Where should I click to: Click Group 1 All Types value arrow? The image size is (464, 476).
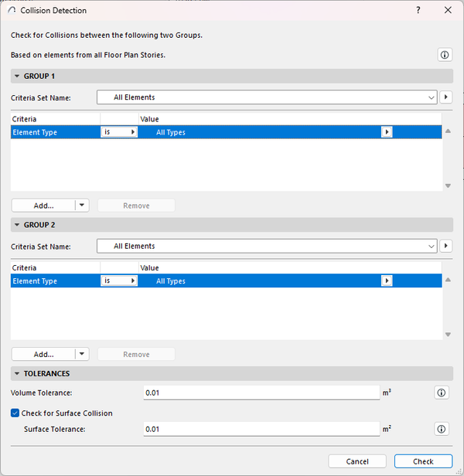coord(387,132)
